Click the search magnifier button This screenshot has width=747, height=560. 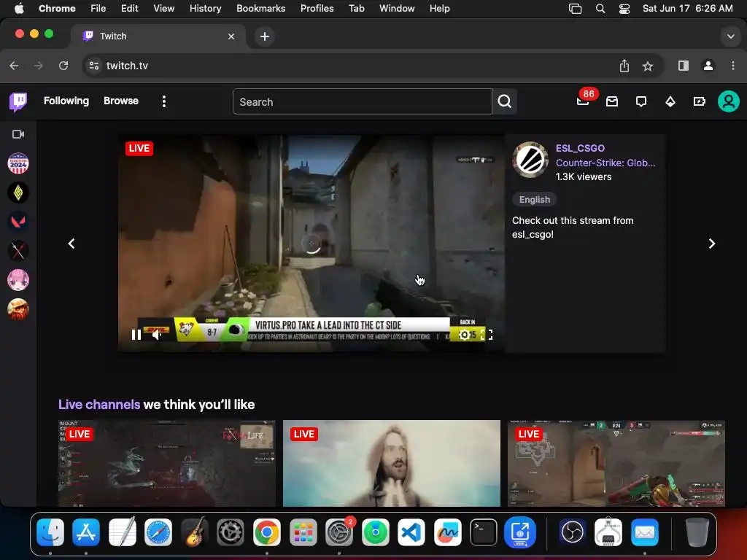505,101
